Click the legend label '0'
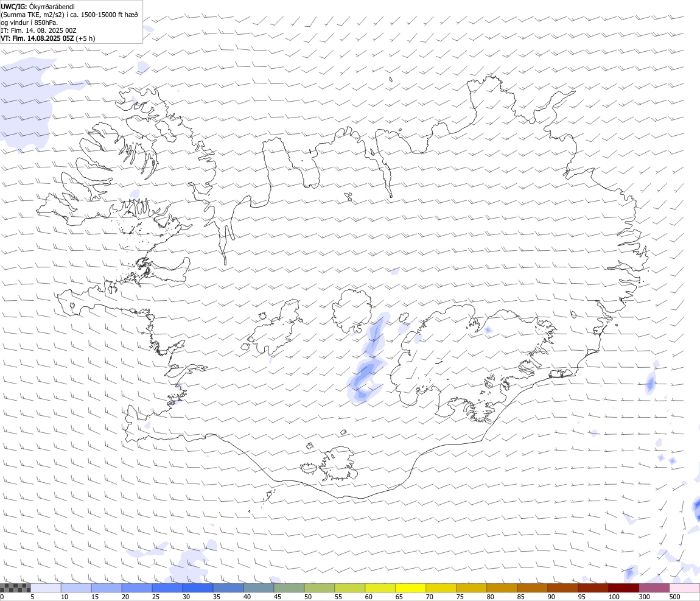The height and width of the screenshot is (601, 700). [x=2, y=597]
